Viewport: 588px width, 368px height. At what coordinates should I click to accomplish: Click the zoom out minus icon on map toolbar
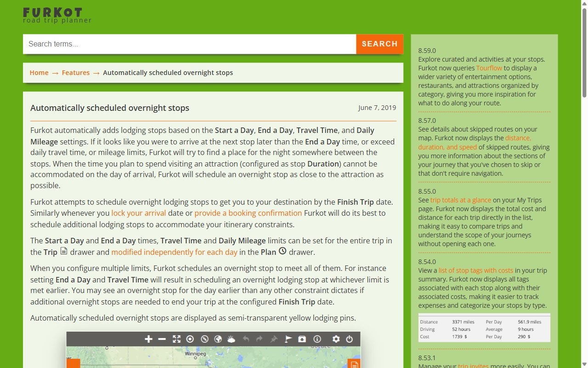click(162, 339)
